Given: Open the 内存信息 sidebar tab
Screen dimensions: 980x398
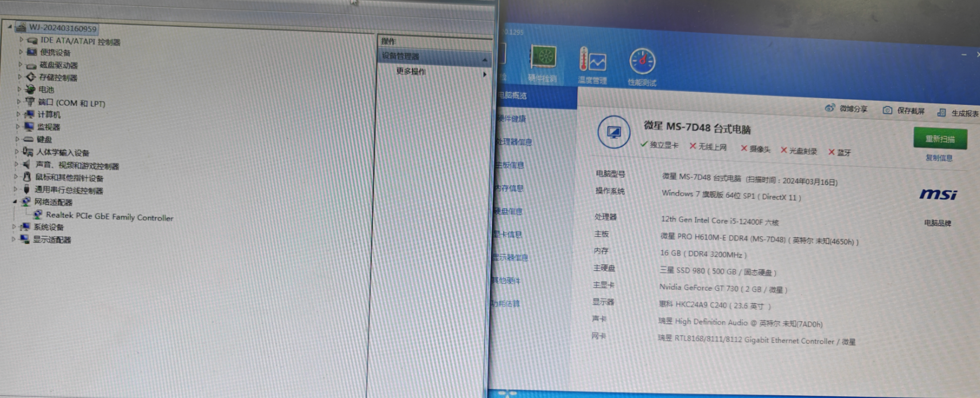Looking at the screenshot, I should pyautogui.click(x=508, y=188).
